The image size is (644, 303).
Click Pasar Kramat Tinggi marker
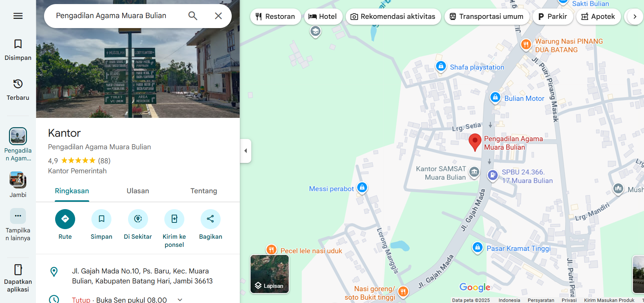coord(477,248)
